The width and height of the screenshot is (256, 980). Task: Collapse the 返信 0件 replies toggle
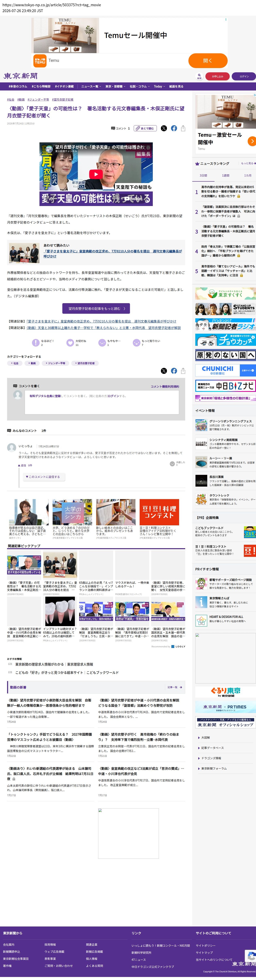tap(25, 465)
